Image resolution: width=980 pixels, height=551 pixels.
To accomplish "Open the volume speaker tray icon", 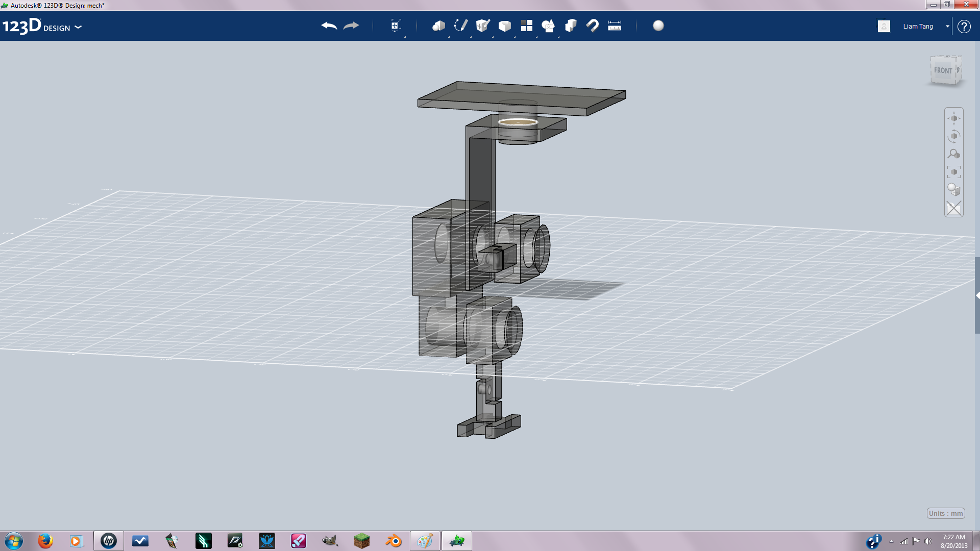I will click(928, 541).
